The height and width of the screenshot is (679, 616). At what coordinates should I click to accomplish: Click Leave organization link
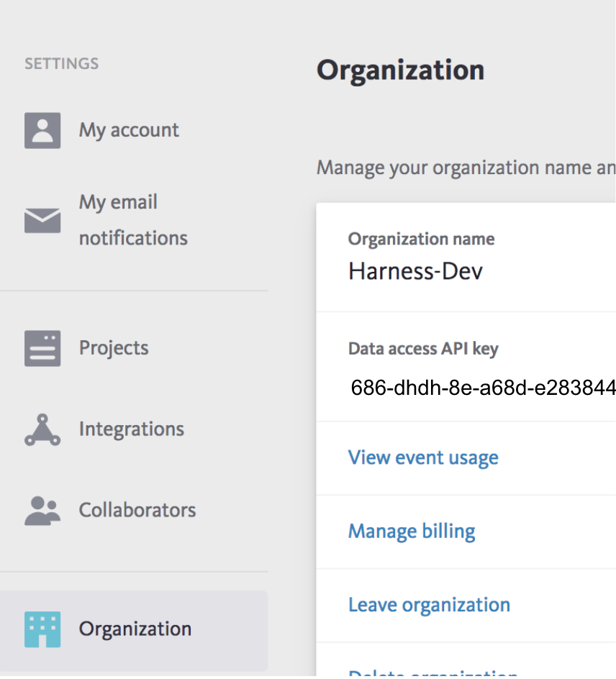click(x=430, y=605)
